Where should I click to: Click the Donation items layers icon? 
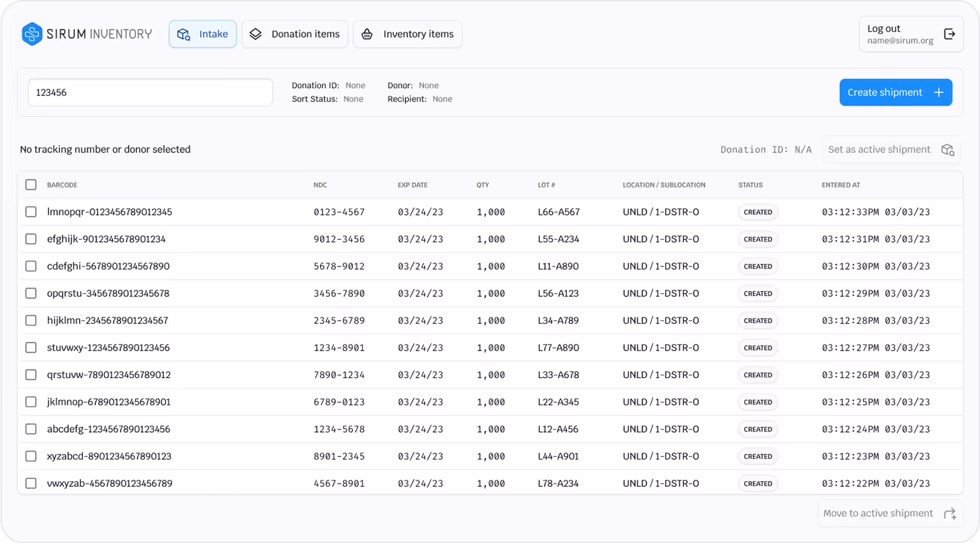click(x=256, y=34)
